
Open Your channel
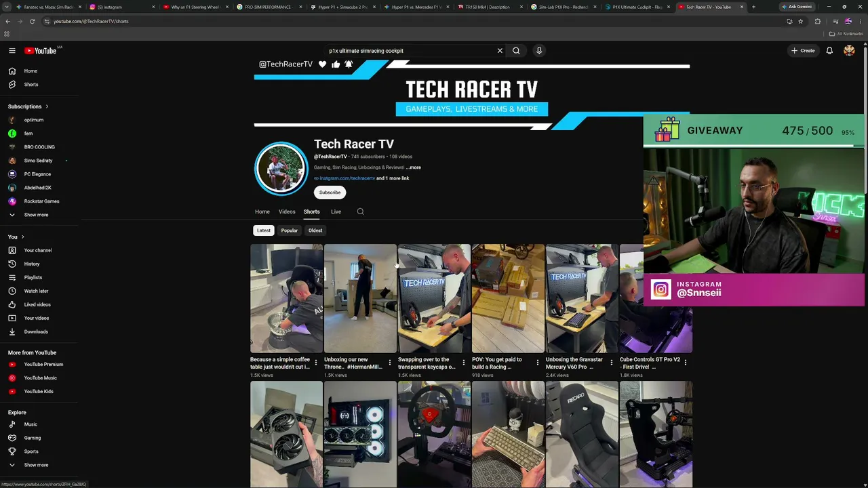[x=39, y=251]
